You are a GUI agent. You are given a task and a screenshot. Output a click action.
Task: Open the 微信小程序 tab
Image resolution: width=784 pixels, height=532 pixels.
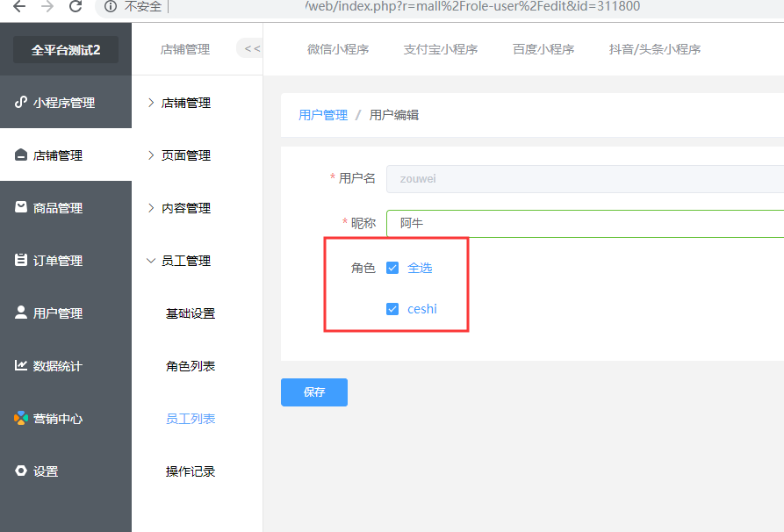[x=338, y=49]
